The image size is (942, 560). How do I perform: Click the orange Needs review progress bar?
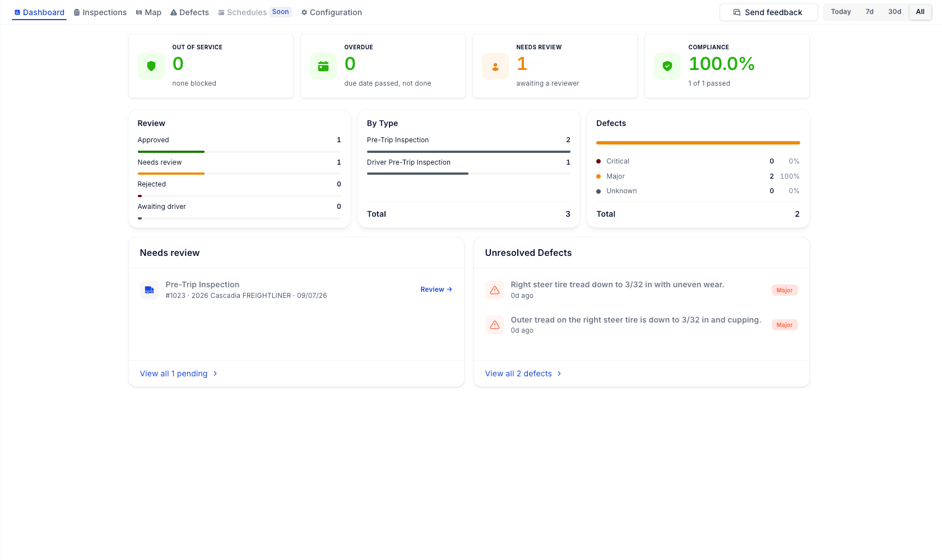point(171,174)
